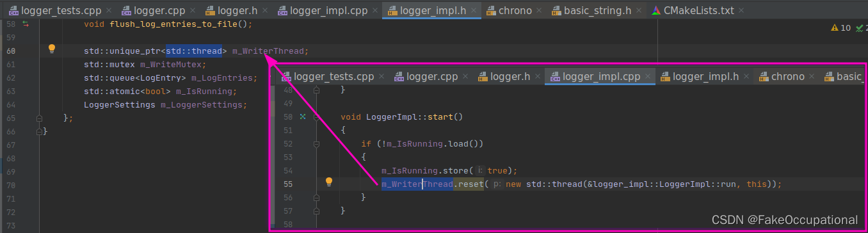The width and height of the screenshot is (868, 233).
Task: Click LoggerImpl::start in the inset editor
Action: point(409,117)
